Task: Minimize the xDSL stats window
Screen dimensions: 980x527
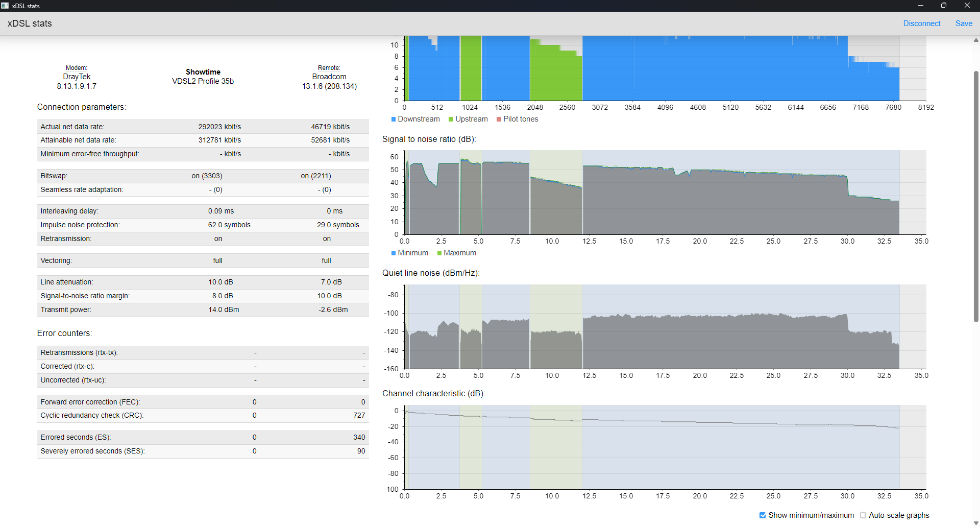Action: tap(920, 6)
